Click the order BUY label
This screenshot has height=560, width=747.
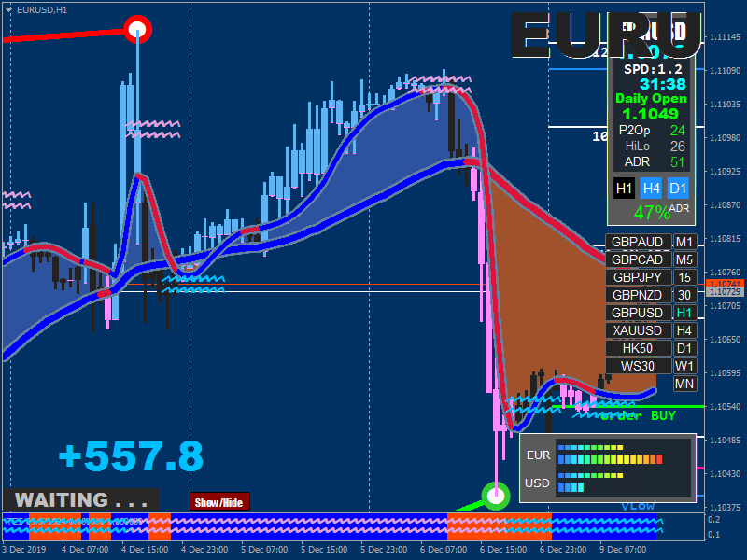click(x=639, y=415)
